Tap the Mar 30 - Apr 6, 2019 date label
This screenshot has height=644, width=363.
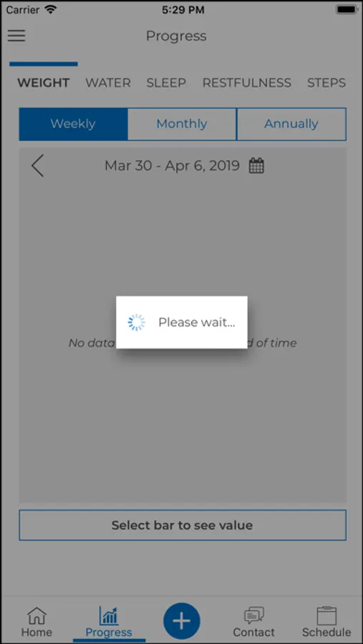pyautogui.click(x=172, y=166)
